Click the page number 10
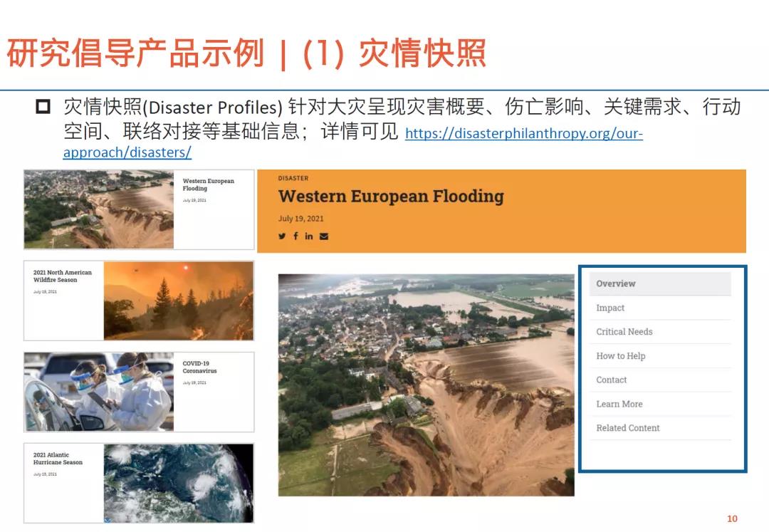Viewport: 769px width, 532px height. [x=732, y=518]
